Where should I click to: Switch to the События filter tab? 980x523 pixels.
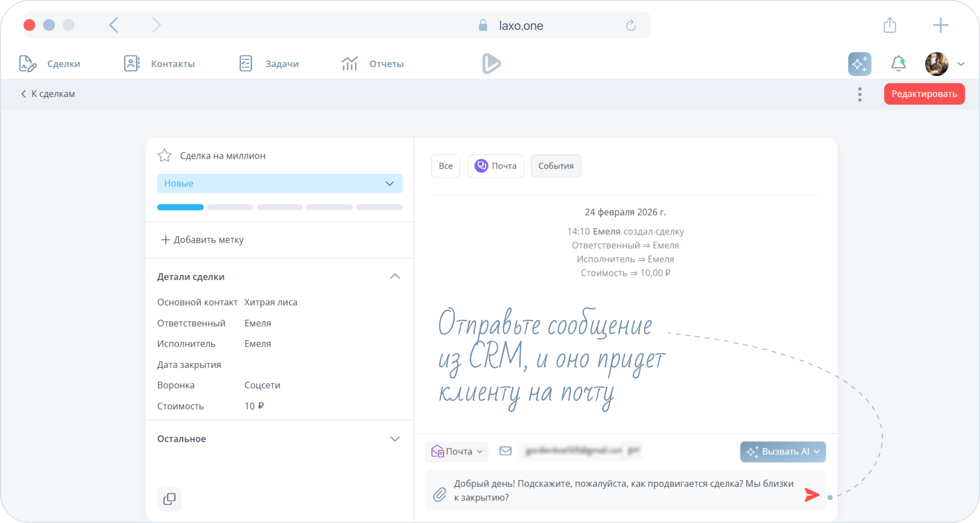click(x=556, y=166)
